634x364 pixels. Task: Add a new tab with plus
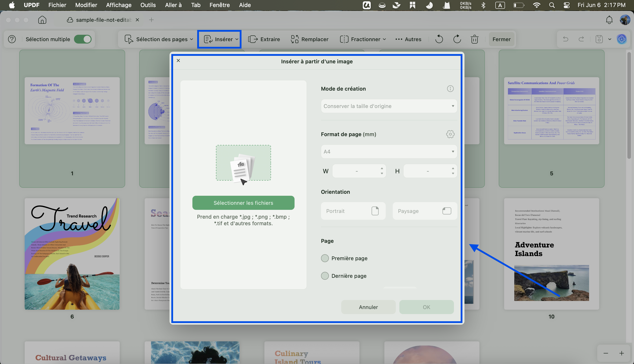[x=151, y=20]
